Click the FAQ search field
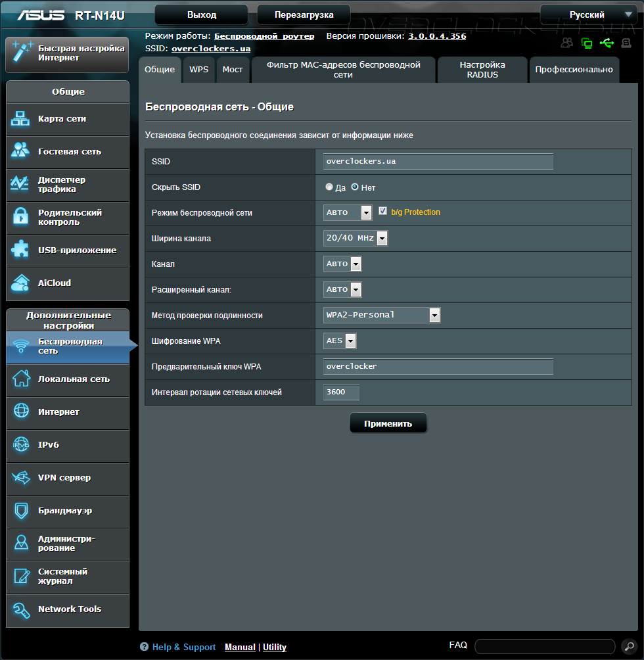Image resolution: width=644 pixels, height=660 pixels. tap(545, 647)
